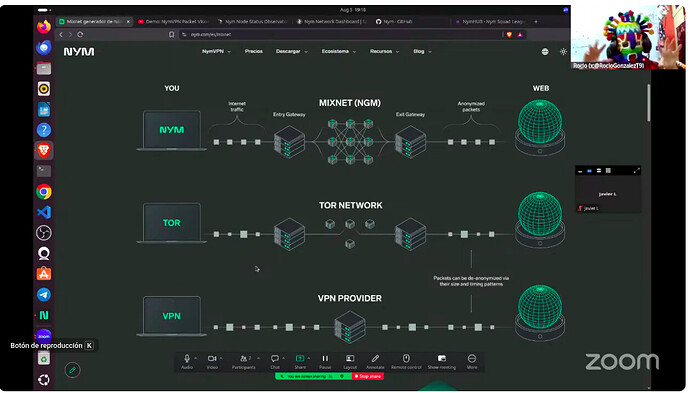
Task: Click the NYM logo link
Action: coord(79,52)
